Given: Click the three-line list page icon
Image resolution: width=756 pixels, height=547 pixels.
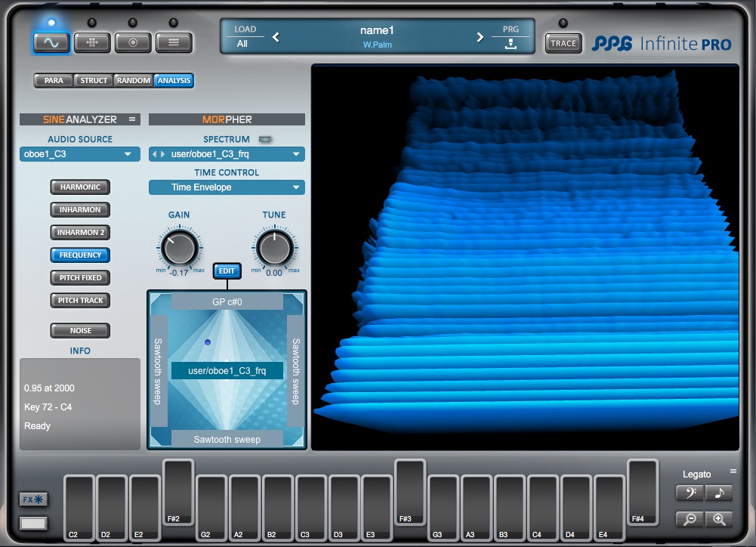Looking at the screenshot, I should click(174, 42).
